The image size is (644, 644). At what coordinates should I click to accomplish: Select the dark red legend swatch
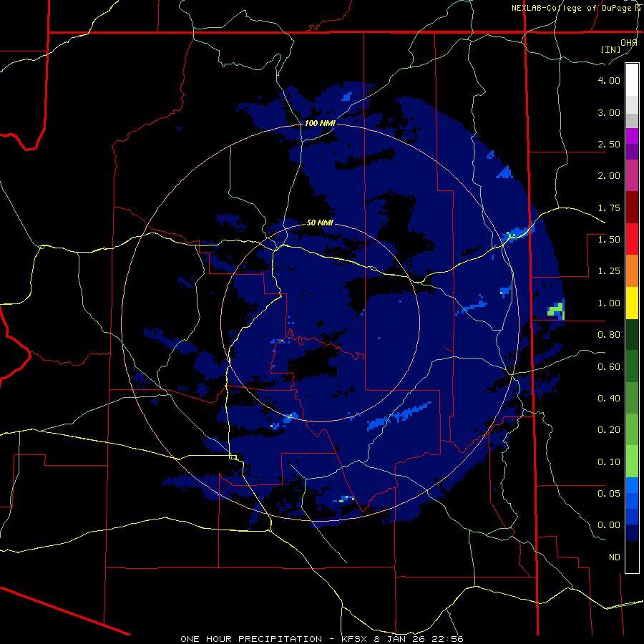632,208
